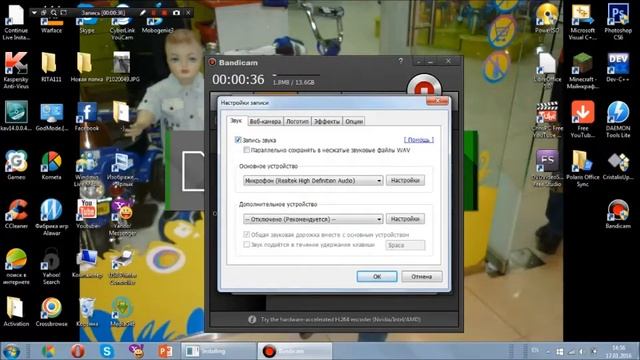Open the Youtube desktop shortcut
Viewport: 640px width, 360px height.
click(x=87, y=214)
